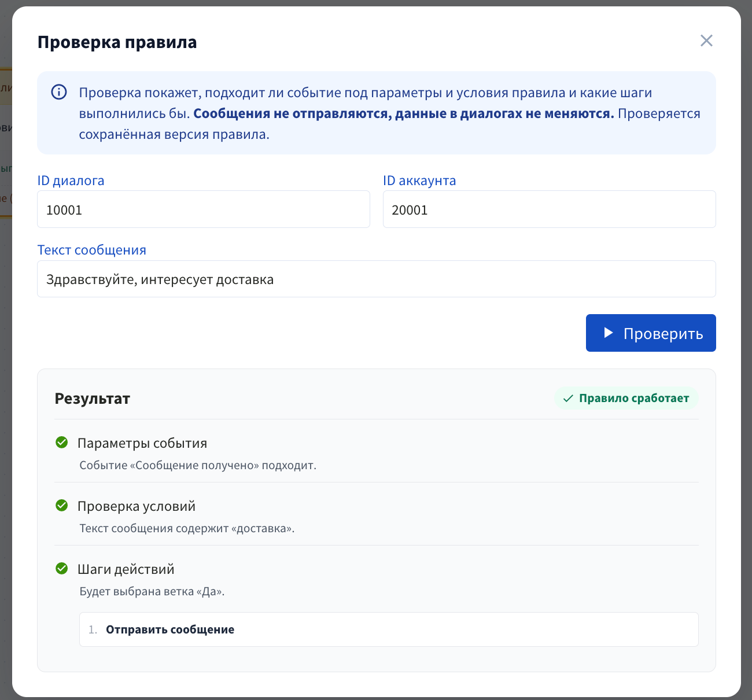The height and width of the screenshot is (700, 752).
Task: Click the «ID диалога» field label
Action: [71, 180]
